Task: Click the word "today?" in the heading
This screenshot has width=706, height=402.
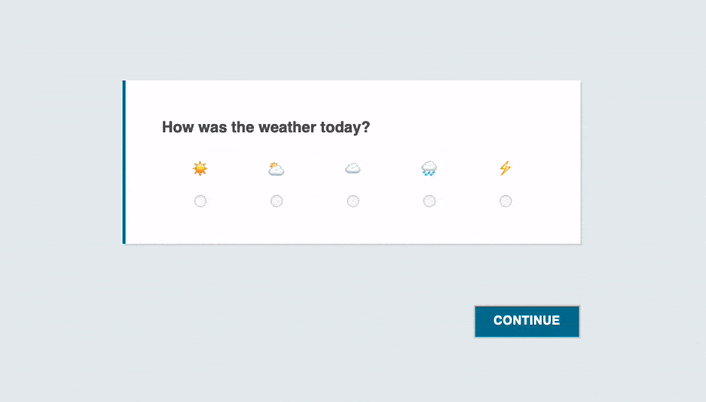Action: [x=345, y=128]
